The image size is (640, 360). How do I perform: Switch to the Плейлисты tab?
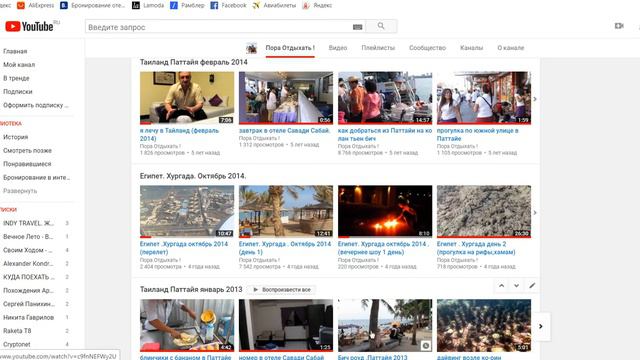click(x=378, y=48)
